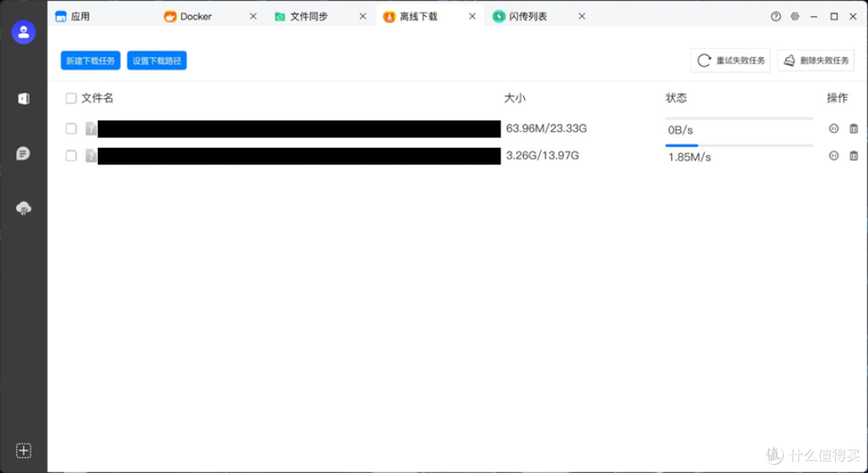Delete the 63.96M/23.33G download task
Viewport: 868px width, 473px height.
click(854, 128)
